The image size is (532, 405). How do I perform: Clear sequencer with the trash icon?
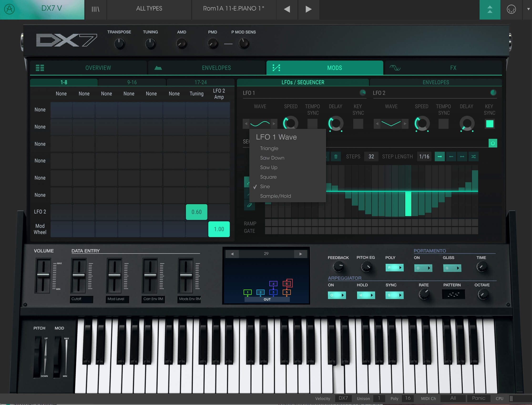tap(336, 157)
